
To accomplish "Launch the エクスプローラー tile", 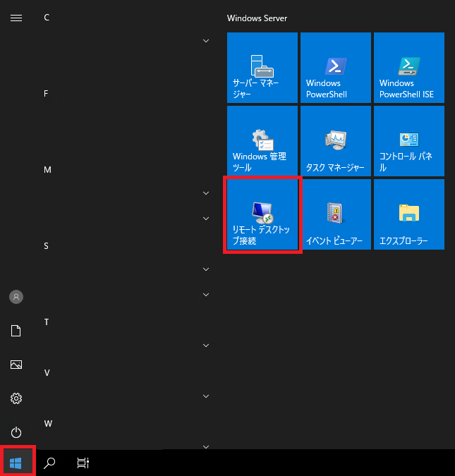I will (x=409, y=214).
